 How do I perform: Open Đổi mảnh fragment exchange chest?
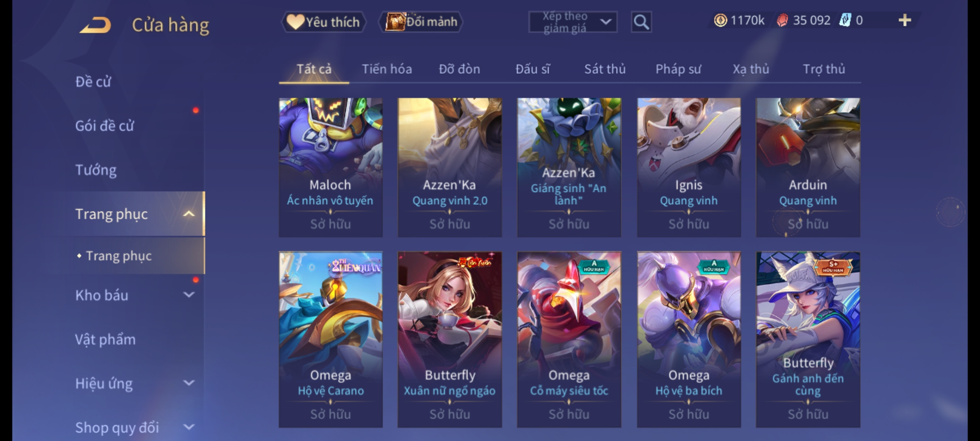(421, 22)
